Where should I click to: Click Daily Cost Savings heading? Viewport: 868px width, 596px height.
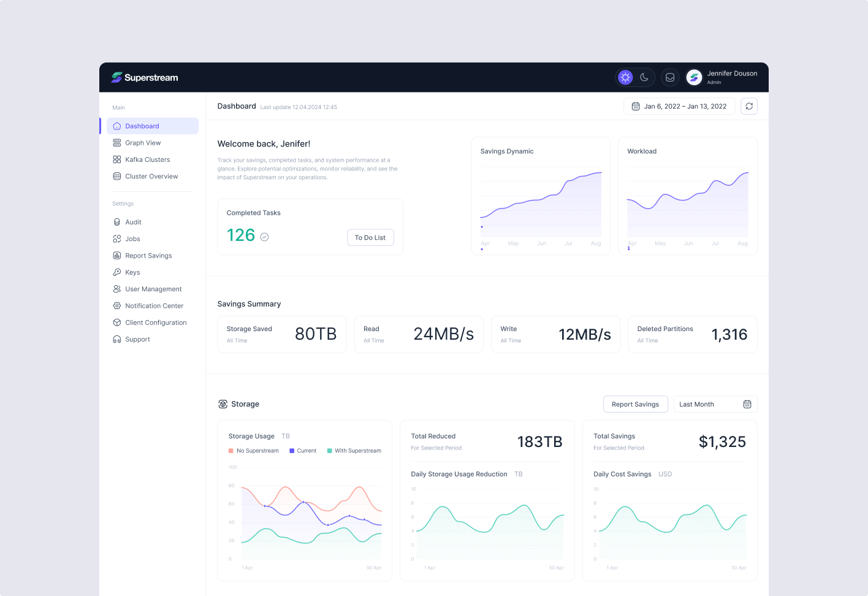(x=622, y=474)
